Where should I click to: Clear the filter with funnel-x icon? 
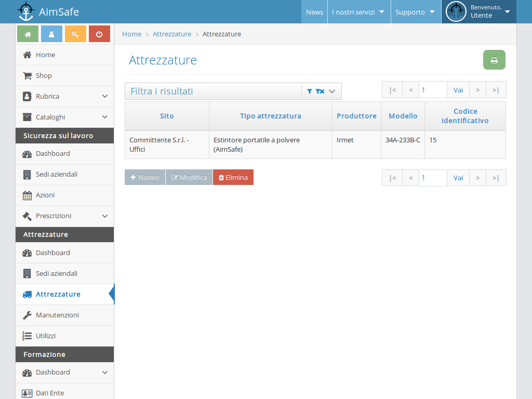click(x=320, y=91)
